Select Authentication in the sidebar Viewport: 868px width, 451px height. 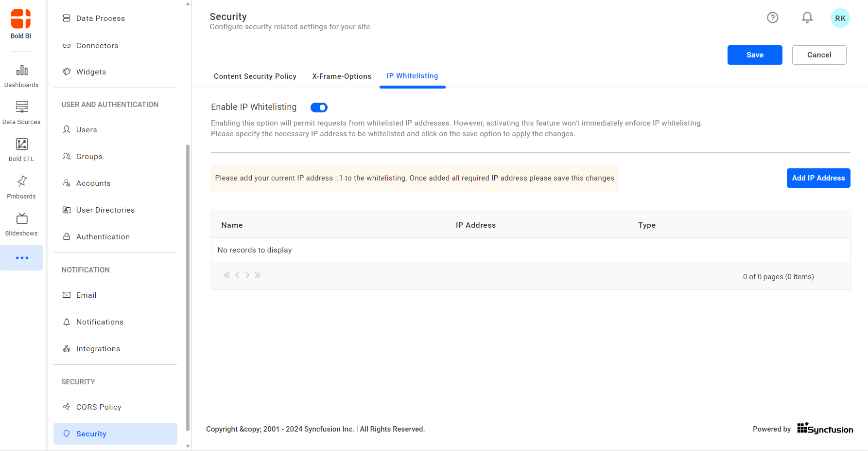coord(103,236)
